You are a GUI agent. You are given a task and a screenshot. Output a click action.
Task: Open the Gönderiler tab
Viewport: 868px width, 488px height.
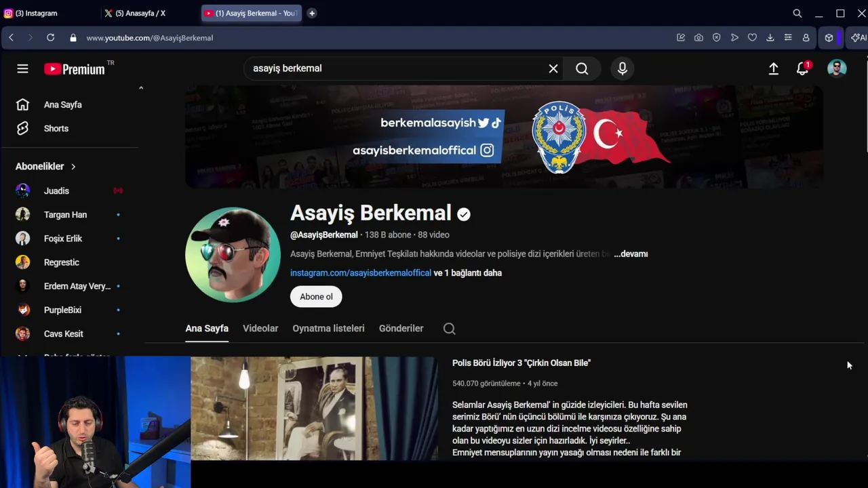pos(401,329)
